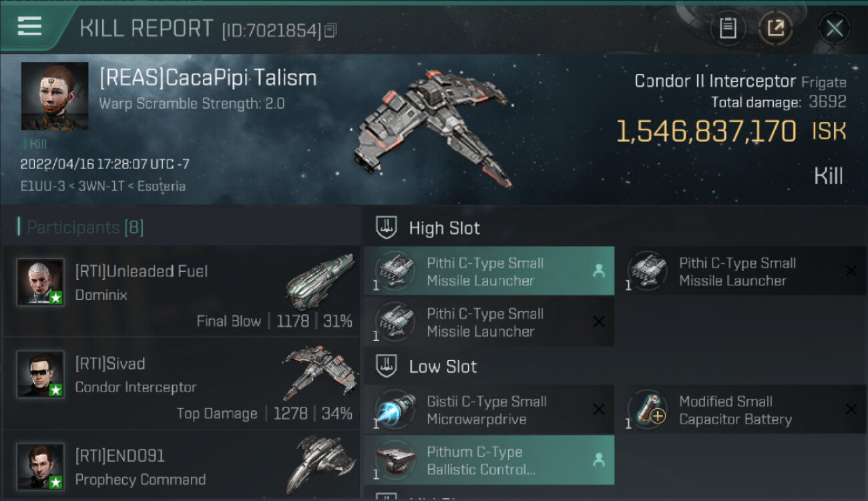Click the Participants [8] header
This screenshot has height=501, width=868.
coord(85,228)
